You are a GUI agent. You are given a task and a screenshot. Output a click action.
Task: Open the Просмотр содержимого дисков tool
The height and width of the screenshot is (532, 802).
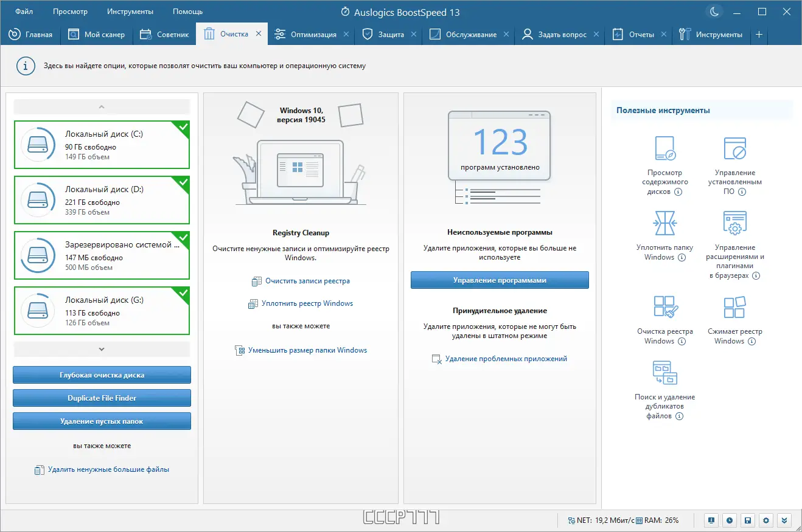click(665, 148)
